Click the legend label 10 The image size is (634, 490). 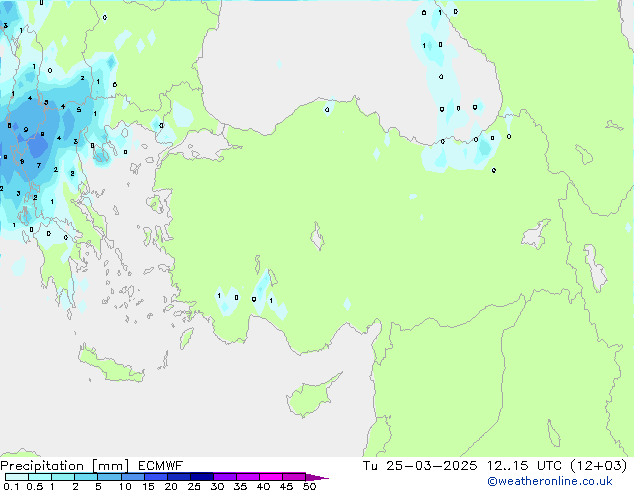click(x=125, y=486)
